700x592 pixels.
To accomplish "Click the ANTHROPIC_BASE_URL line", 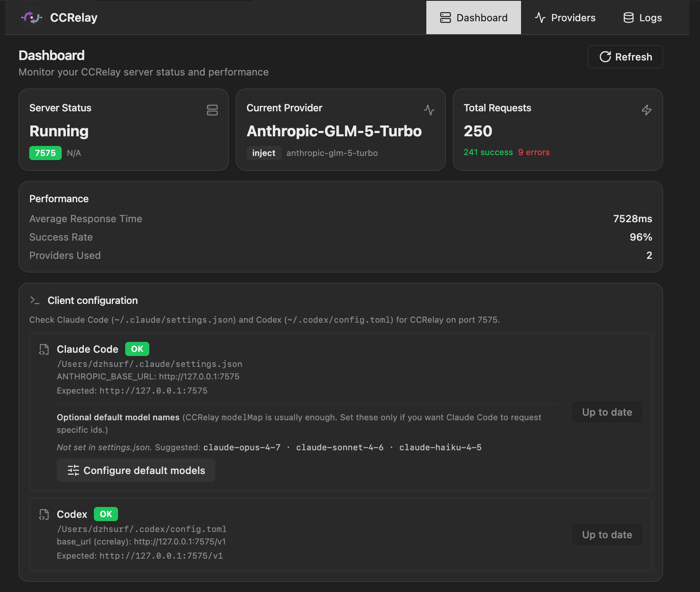I will click(148, 376).
